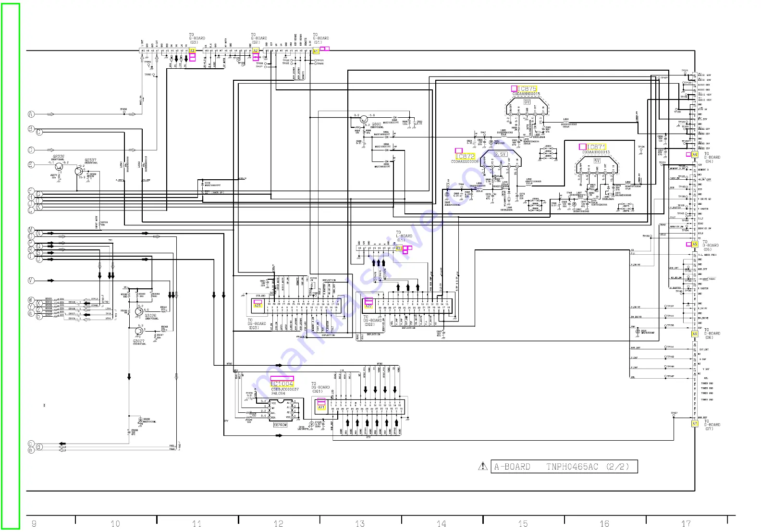This screenshot has height=532, width=761.
Task: Click transistor label Q880
Action: (x=376, y=124)
